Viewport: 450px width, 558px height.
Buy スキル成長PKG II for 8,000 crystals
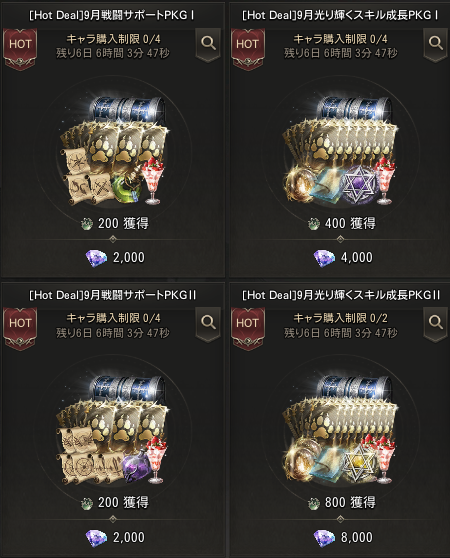[343, 537]
